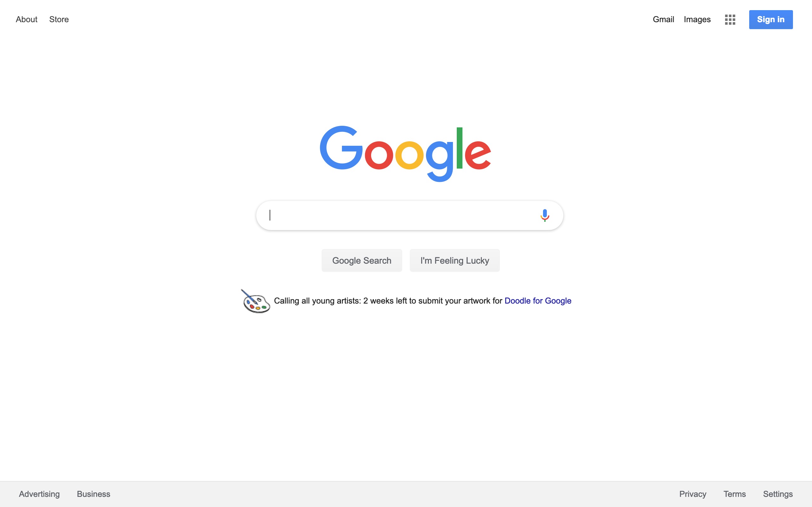Click the Doodle for Google hyperlink
The height and width of the screenshot is (507, 812).
[x=538, y=301]
